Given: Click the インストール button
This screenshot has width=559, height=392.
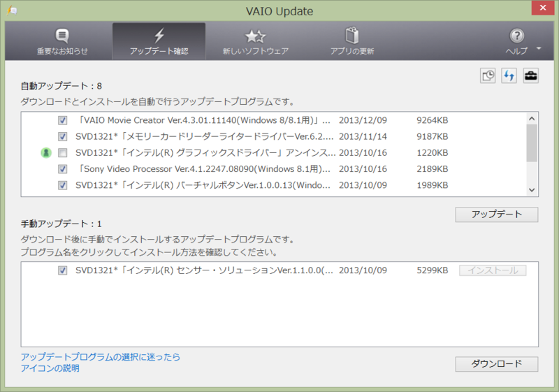Looking at the screenshot, I should point(493,270).
